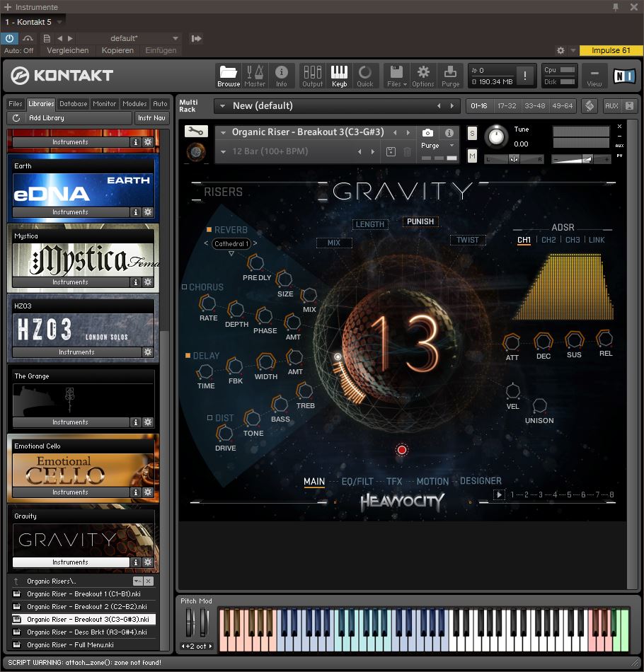Click the plugin bypass power button
The height and width of the screenshot is (672, 644).
coord(9,39)
